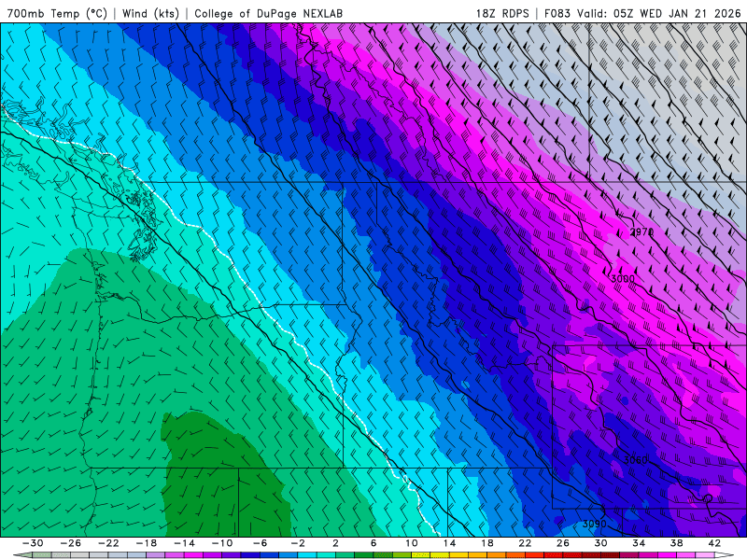The image size is (747, 560).
Task: Click the -22 value on the temperature scale
Action: point(108,543)
